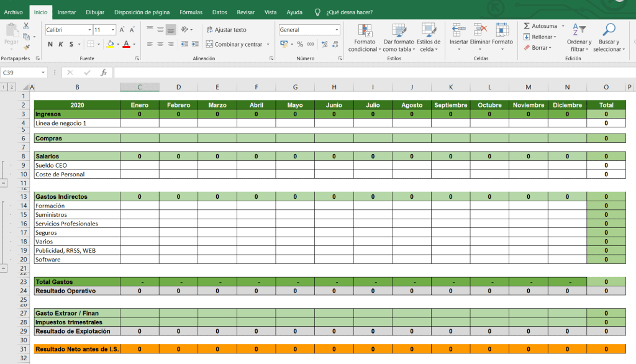This screenshot has height=364, width=636.
Task: Toggle underline with the S button
Action: pos(71,44)
